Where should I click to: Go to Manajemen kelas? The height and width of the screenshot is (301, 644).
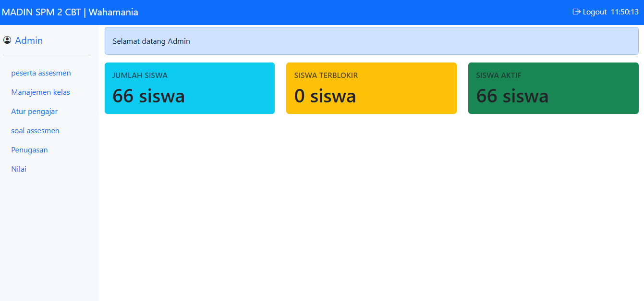point(40,92)
